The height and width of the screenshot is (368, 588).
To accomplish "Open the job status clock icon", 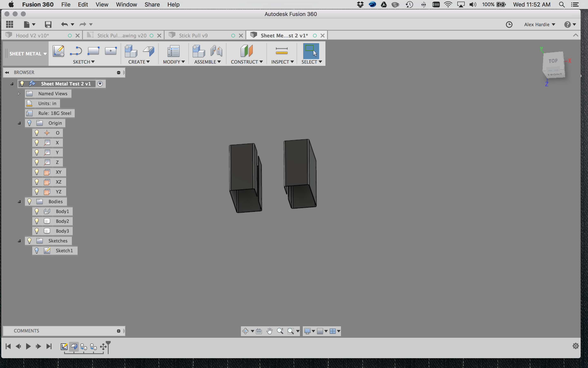I will pos(509,24).
